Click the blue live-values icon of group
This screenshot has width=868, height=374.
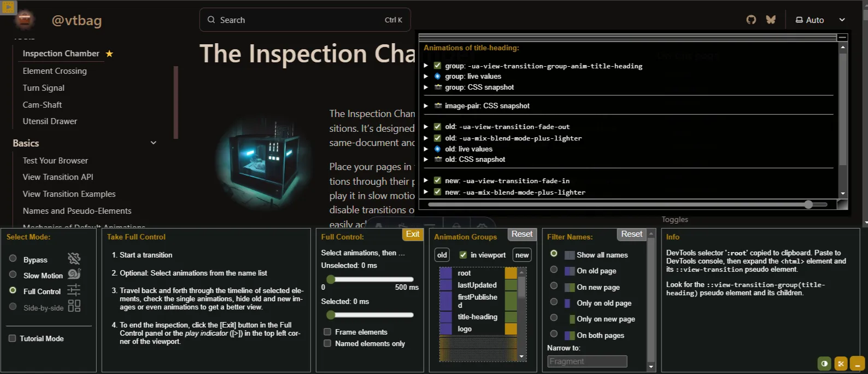(x=437, y=76)
